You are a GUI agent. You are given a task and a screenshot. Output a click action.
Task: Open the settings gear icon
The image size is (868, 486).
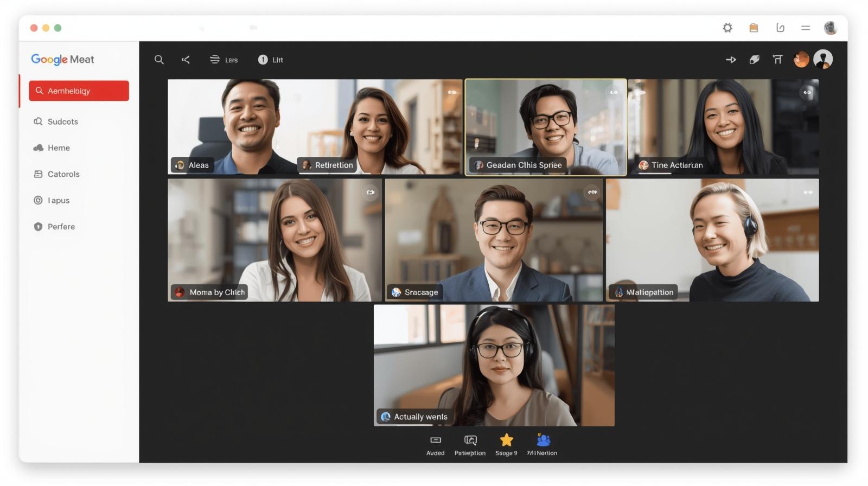[727, 28]
